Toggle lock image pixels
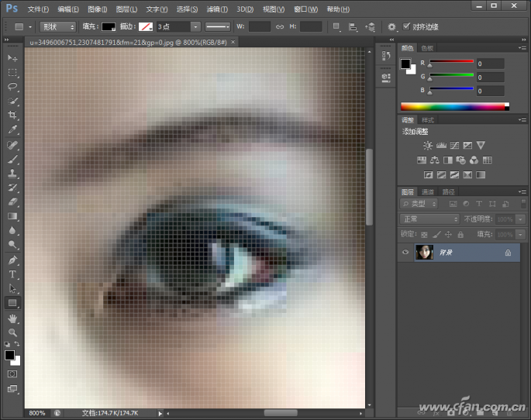This screenshot has height=420, width=531. (x=436, y=235)
